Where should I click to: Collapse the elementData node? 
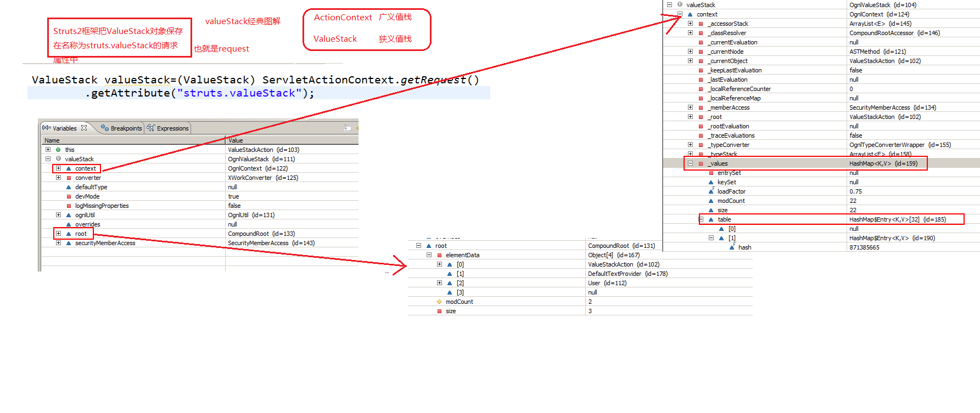[429, 255]
